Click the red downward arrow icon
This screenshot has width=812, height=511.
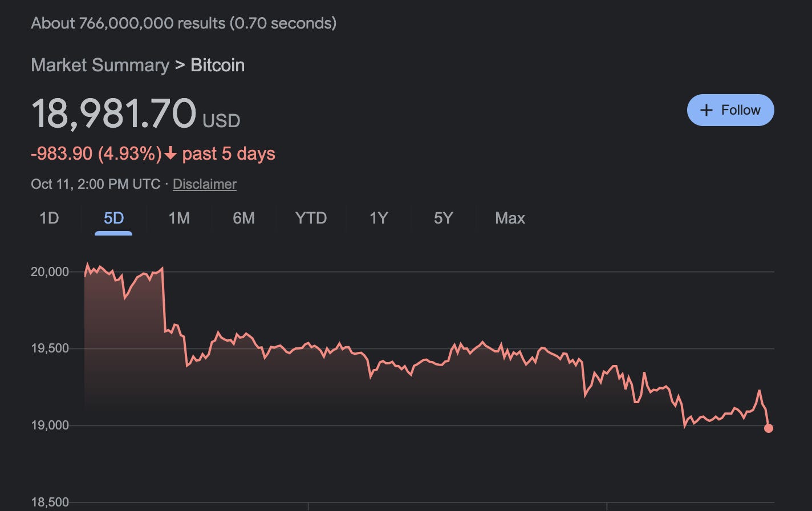point(170,153)
